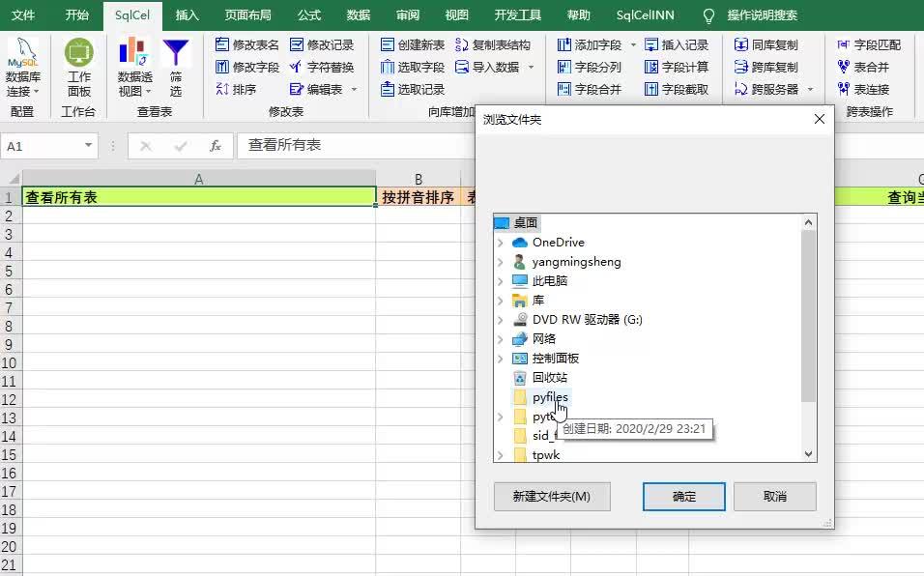
Task: Switch to the SqlCelINN tab
Action: pyautogui.click(x=645, y=14)
